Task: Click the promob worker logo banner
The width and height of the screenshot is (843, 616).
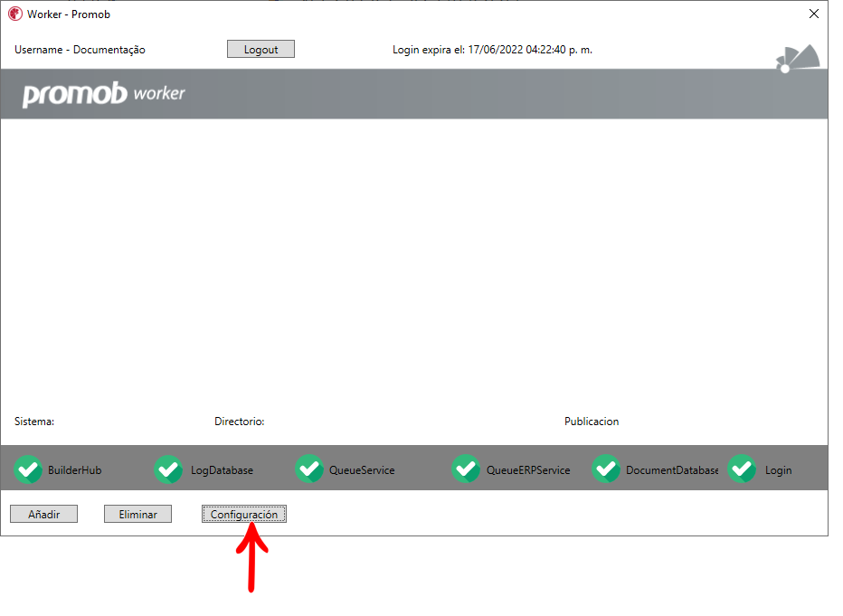Action: (x=104, y=94)
